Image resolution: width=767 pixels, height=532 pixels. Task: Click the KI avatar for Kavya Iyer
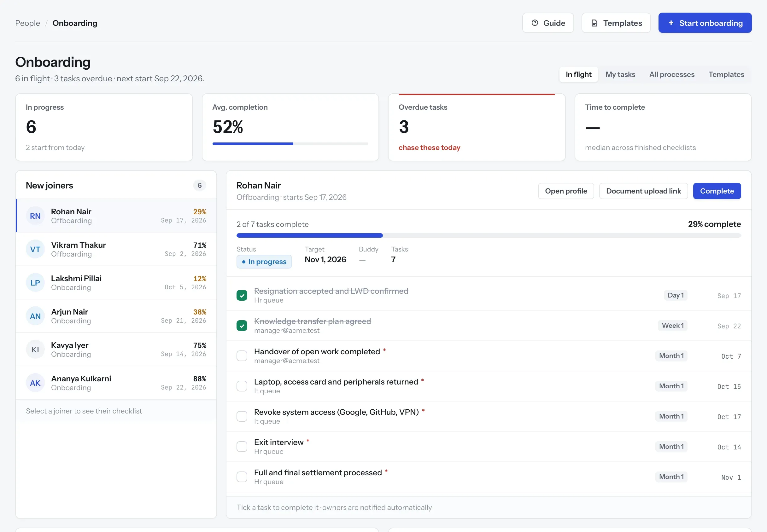(35, 349)
